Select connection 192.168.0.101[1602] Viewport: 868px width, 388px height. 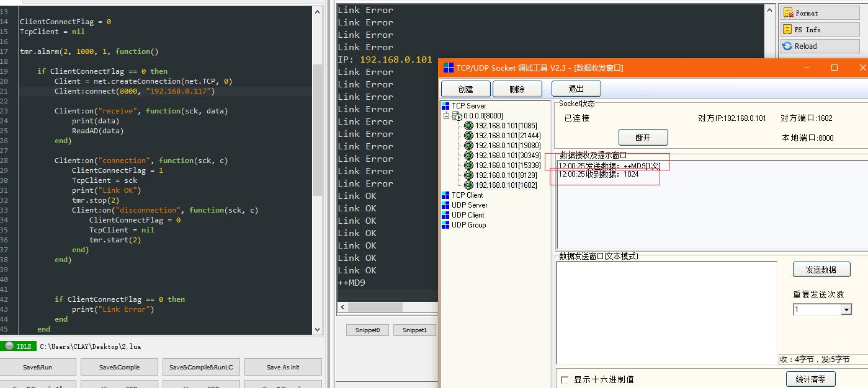point(506,185)
